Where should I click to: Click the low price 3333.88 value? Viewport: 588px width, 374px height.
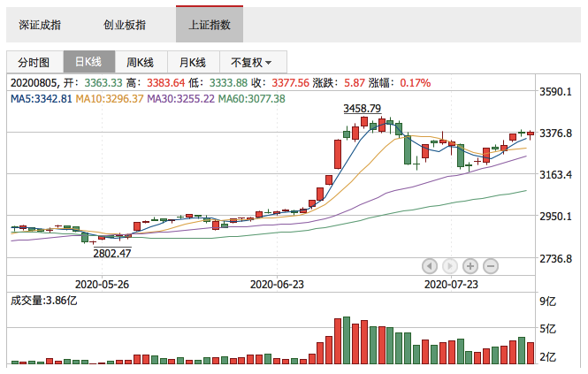click(228, 82)
